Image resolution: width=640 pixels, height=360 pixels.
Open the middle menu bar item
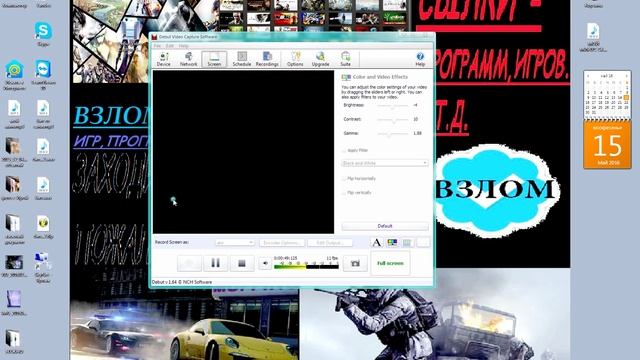click(170, 46)
